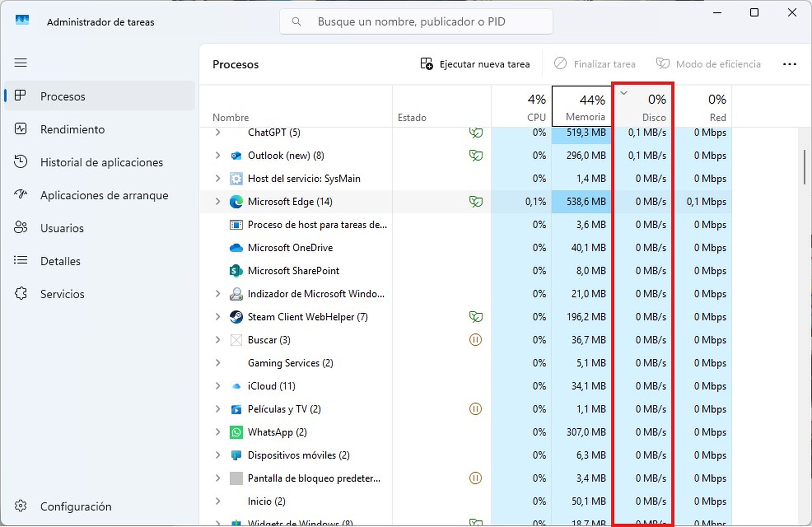Toggle the hamburger navigation menu
The height and width of the screenshot is (527, 812).
click(21, 63)
